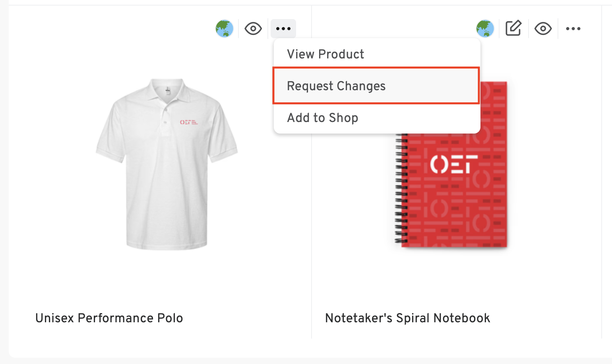Screen dimensions: 612x364
Task: Click the small OET logo on the polo
Action: (x=189, y=122)
